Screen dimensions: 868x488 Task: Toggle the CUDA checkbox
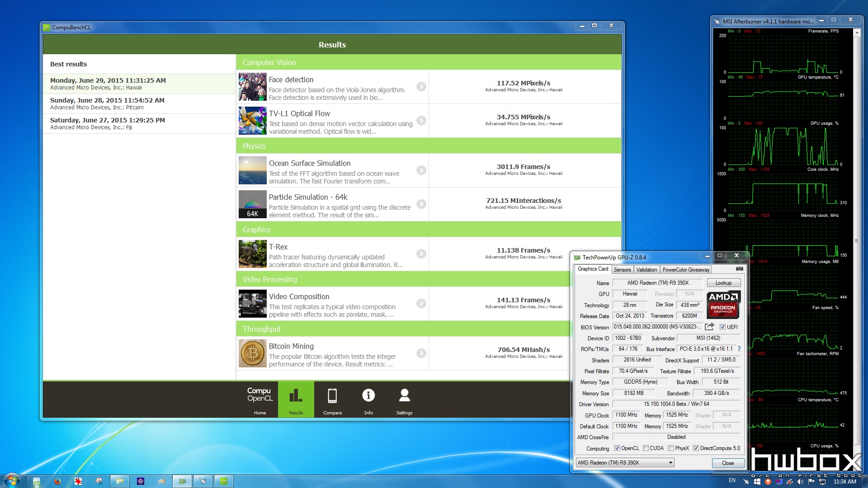pyautogui.click(x=646, y=448)
